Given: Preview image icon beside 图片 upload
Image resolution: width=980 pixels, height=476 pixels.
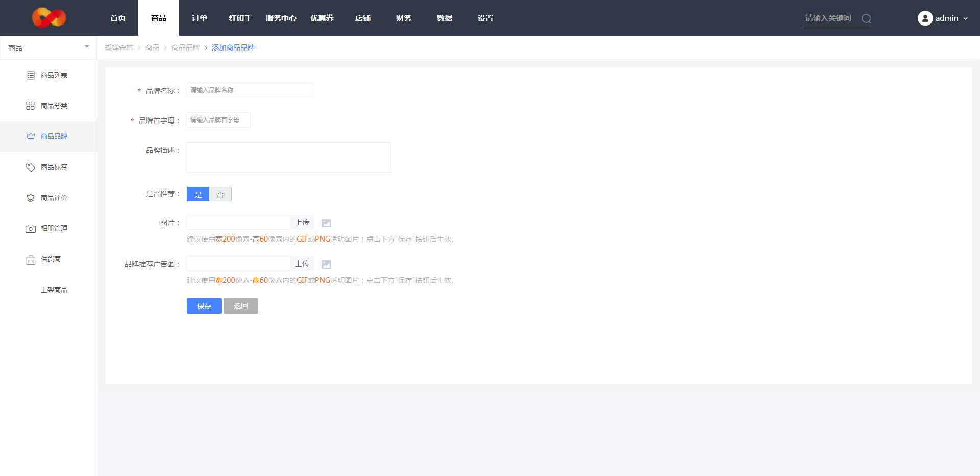Looking at the screenshot, I should (326, 223).
